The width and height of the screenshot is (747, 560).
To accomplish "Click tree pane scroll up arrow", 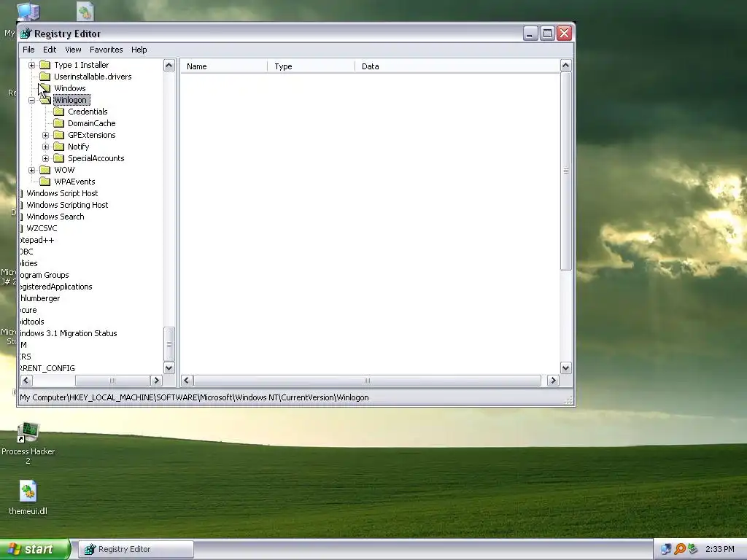I will pos(169,65).
